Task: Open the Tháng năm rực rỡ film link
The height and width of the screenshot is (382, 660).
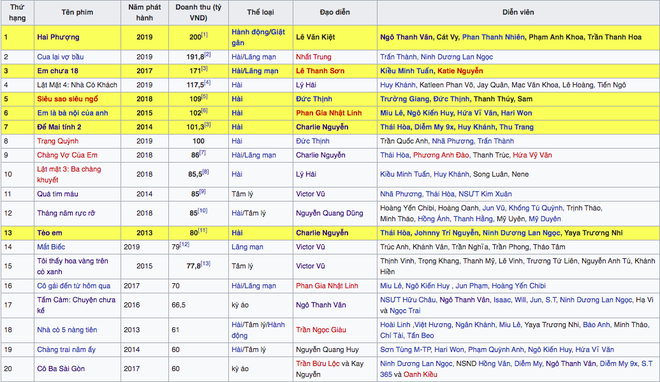Action: [66, 213]
